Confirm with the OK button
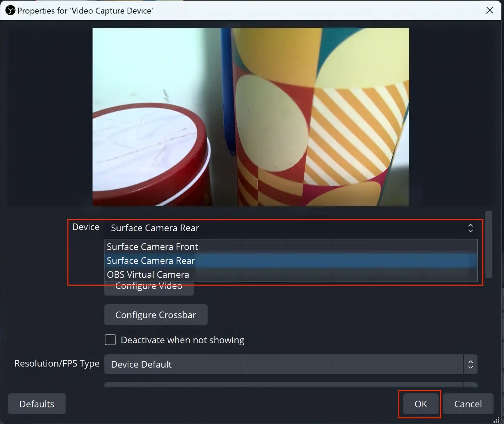The height and width of the screenshot is (424, 504). (x=421, y=404)
